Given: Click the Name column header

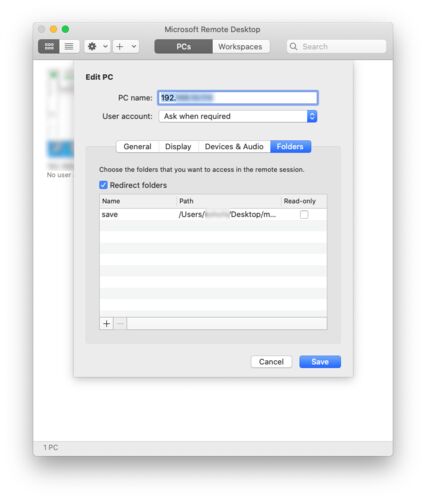Looking at the screenshot, I should tap(111, 201).
